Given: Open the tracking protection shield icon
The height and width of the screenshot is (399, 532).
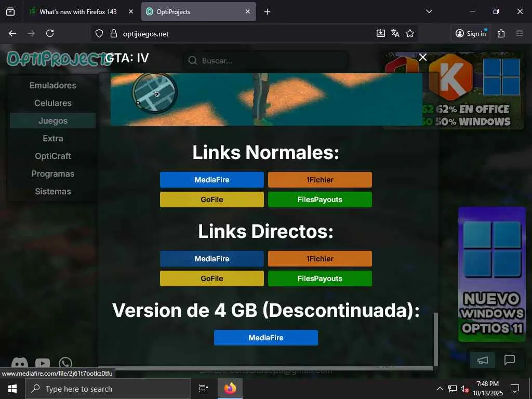Looking at the screenshot, I should 99,33.
